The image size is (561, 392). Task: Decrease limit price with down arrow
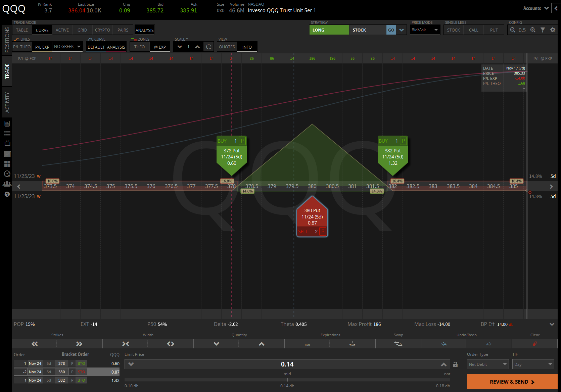point(131,364)
